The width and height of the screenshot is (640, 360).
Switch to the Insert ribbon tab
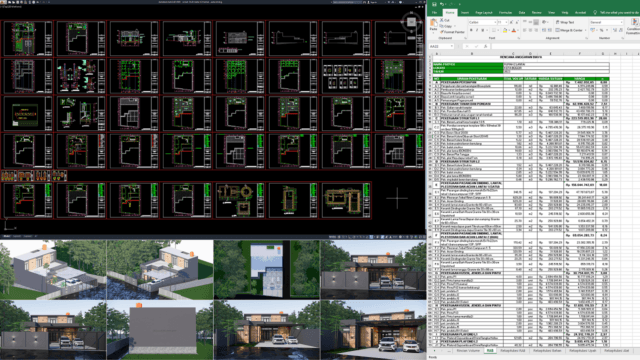point(465,13)
